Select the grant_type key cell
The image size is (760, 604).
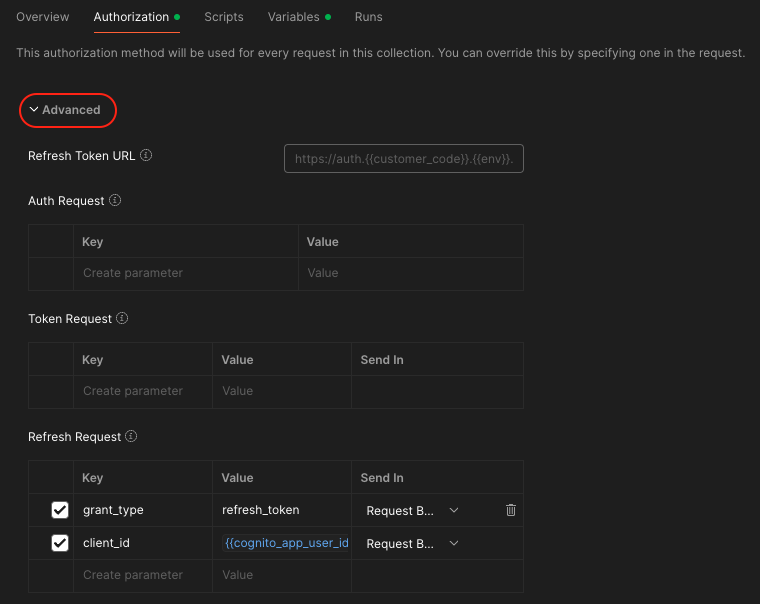(142, 510)
